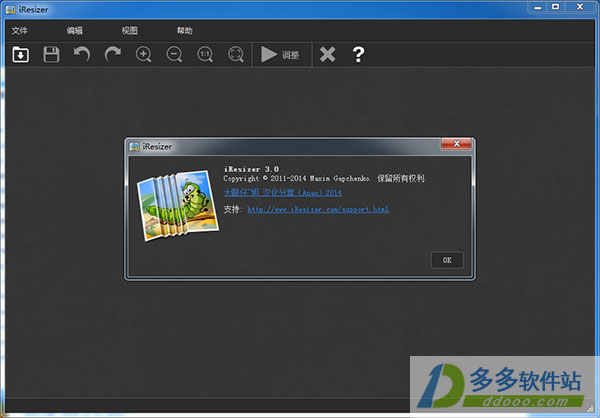Click the About dialog title icon
Image resolution: width=600 pixels, height=418 pixels.
134,147
